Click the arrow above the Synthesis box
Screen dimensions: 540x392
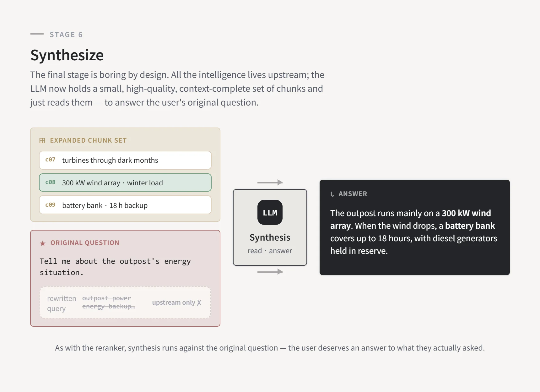point(270,182)
